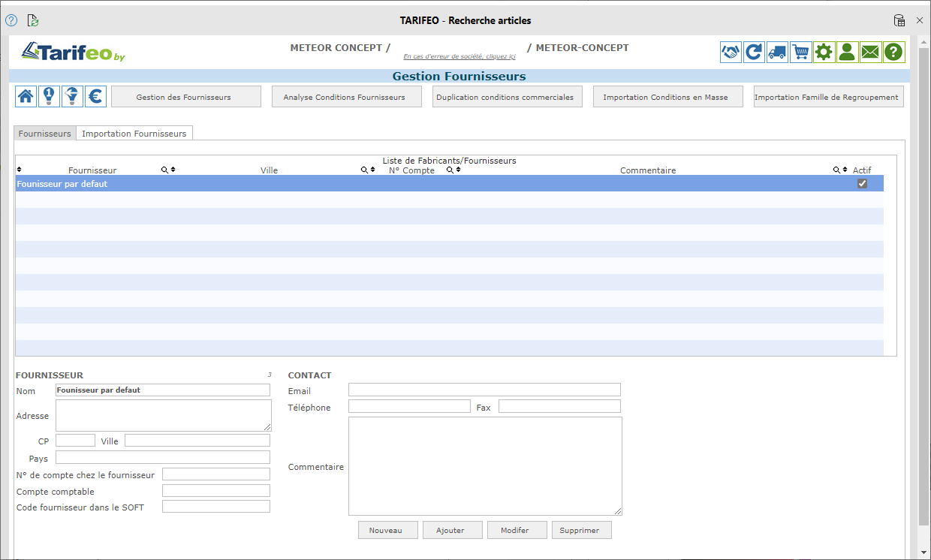Open Importation Conditions en Masse
Viewport: 931px width, 560px height.
pyautogui.click(x=668, y=97)
